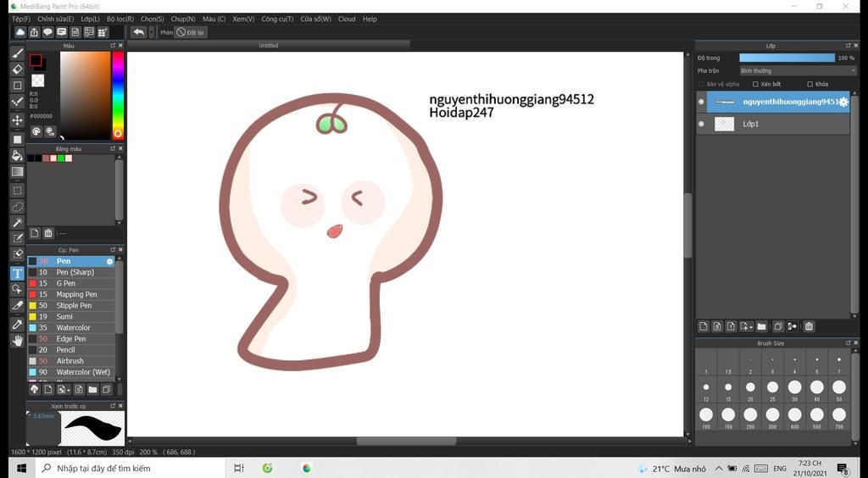
Task: Click the Windows search box
Action: click(x=131, y=469)
